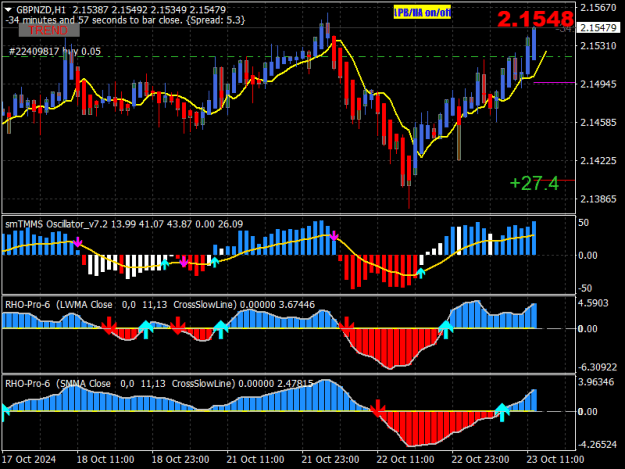Click the 3.96346 scale value in RHO SMMA panel

[x=596, y=382]
